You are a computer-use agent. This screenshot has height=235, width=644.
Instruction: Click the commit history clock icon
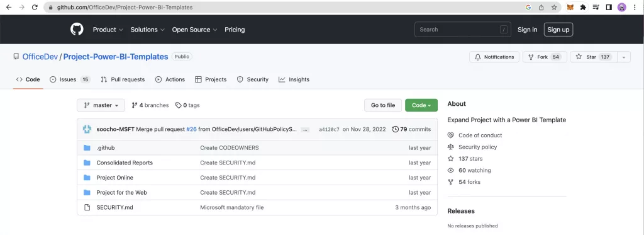tap(395, 129)
